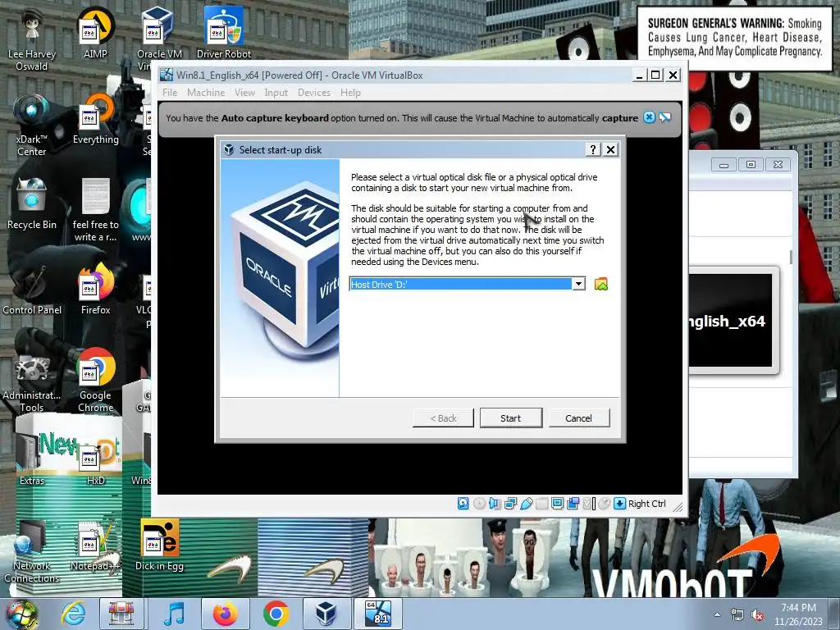This screenshot has height=630, width=840.
Task: Open Network Connections desktop icon
Action: [x=32, y=552]
